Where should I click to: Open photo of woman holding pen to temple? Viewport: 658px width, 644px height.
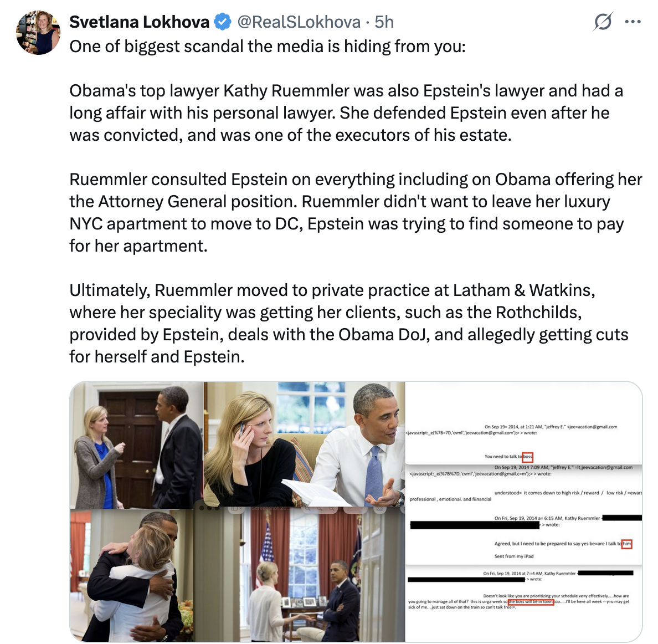[x=304, y=444]
